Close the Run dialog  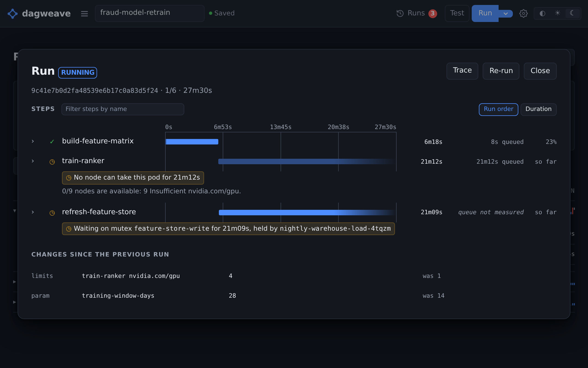[x=540, y=71]
